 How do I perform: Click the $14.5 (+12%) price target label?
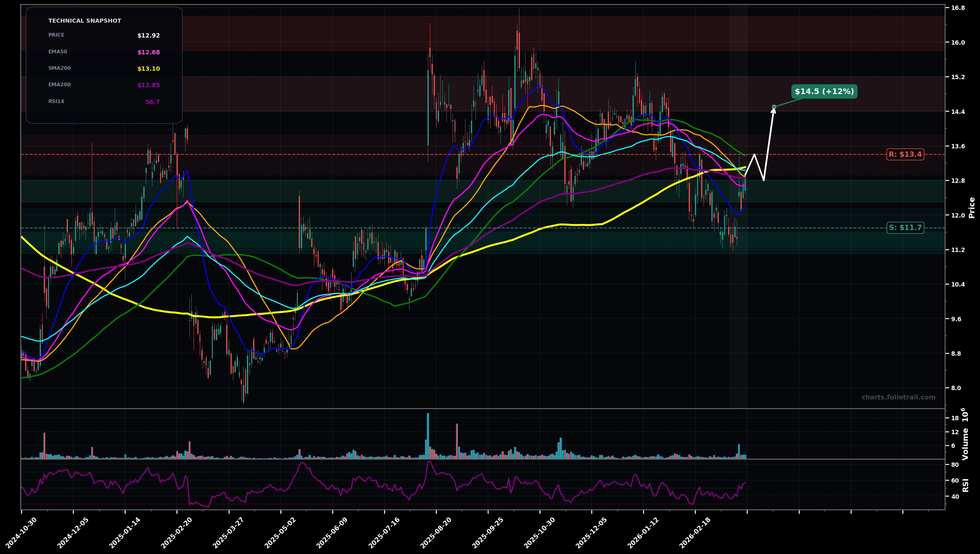click(824, 92)
